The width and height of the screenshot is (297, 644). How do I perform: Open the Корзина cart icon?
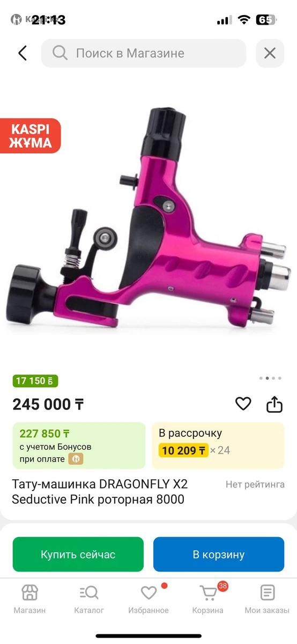pos(208,592)
